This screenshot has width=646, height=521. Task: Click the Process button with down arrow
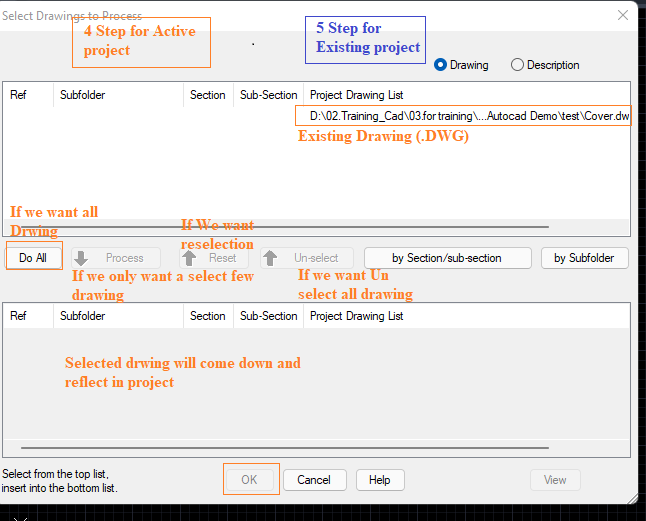116,258
